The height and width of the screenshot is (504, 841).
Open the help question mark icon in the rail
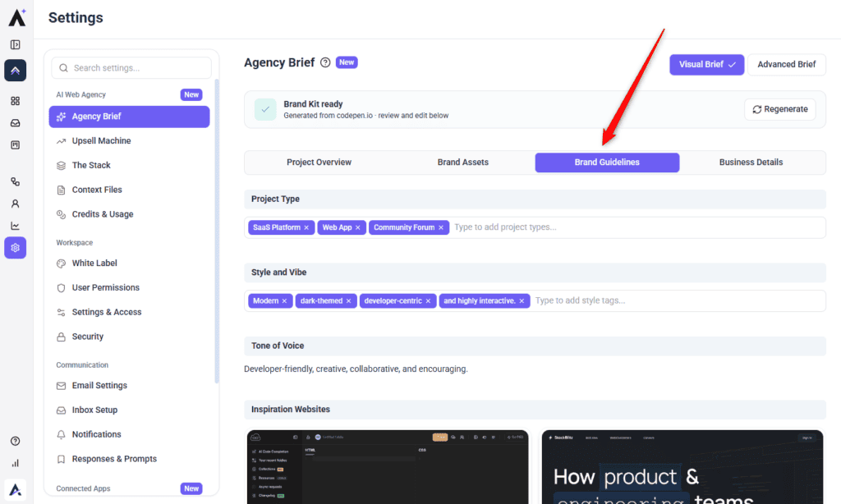click(x=15, y=441)
